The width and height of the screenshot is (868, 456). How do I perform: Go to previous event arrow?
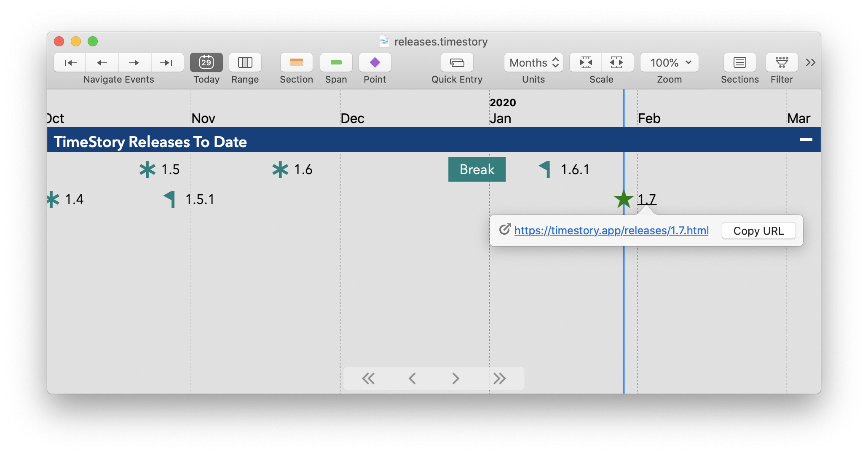tap(102, 63)
